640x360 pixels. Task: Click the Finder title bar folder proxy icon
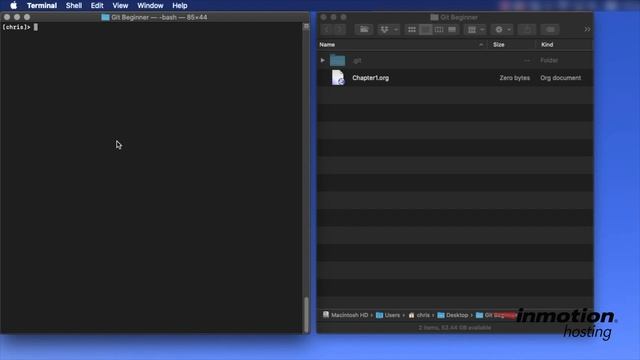point(434,17)
